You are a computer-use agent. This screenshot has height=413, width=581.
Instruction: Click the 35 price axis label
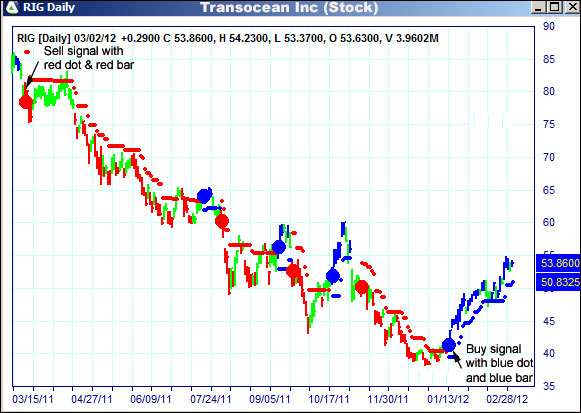pos(549,386)
